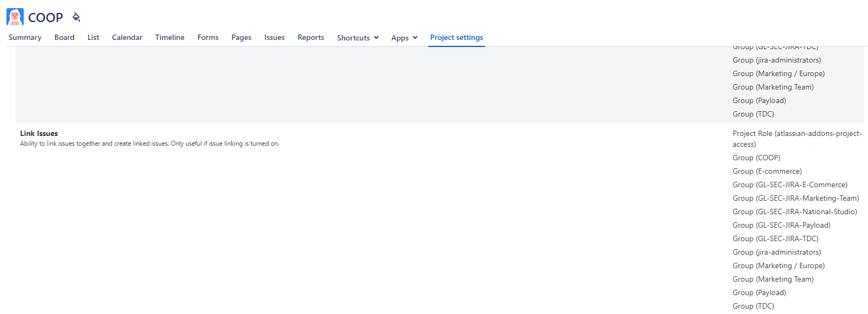Switch to the Board tab
868x314 pixels.
[64, 37]
